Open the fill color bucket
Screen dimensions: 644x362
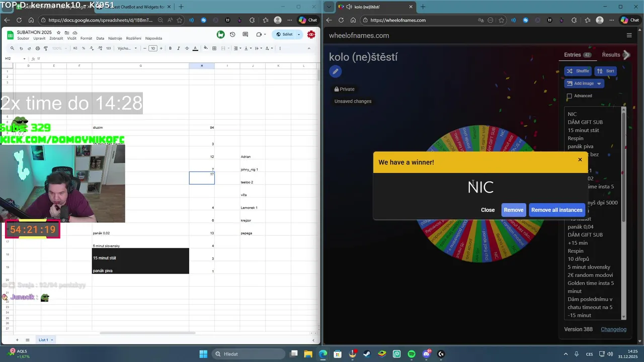click(205, 48)
